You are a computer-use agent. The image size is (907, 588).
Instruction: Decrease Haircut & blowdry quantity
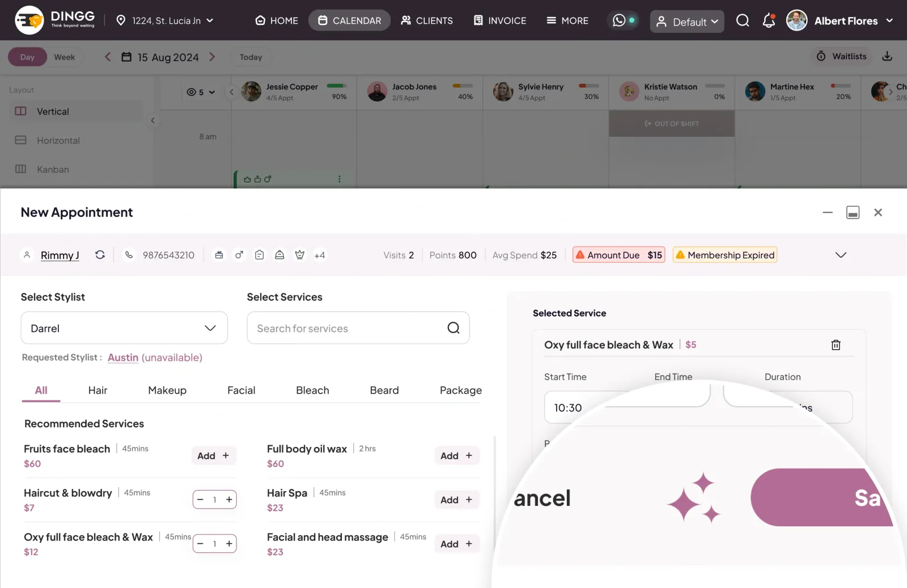(200, 500)
